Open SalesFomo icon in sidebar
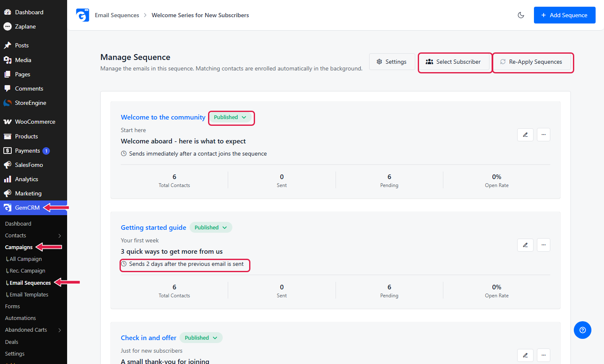604x364 pixels. pos(8,165)
